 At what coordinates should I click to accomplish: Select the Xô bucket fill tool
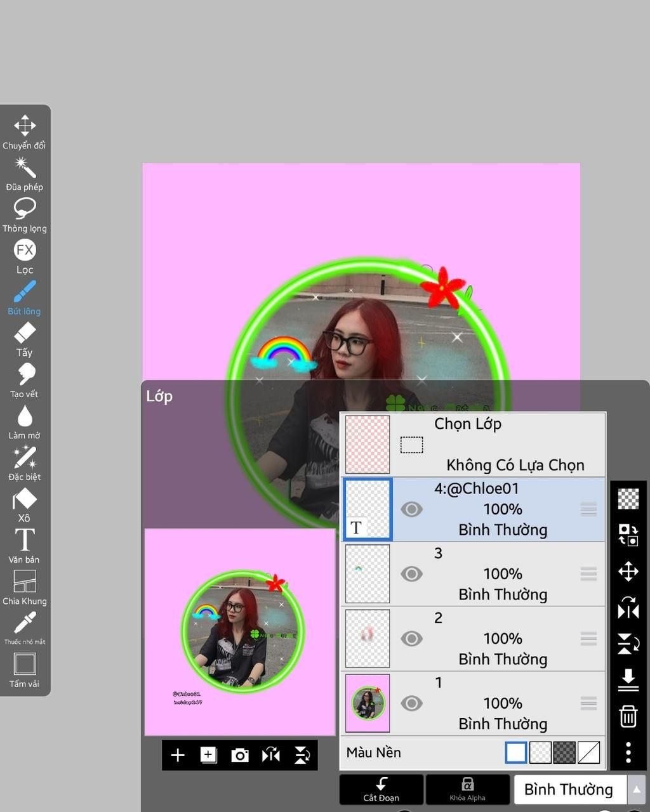pyautogui.click(x=25, y=505)
